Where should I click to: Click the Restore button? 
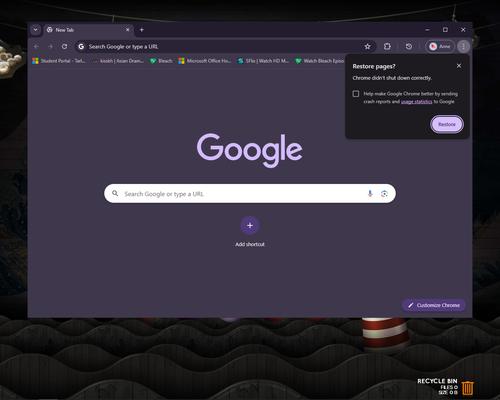[x=447, y=124]
